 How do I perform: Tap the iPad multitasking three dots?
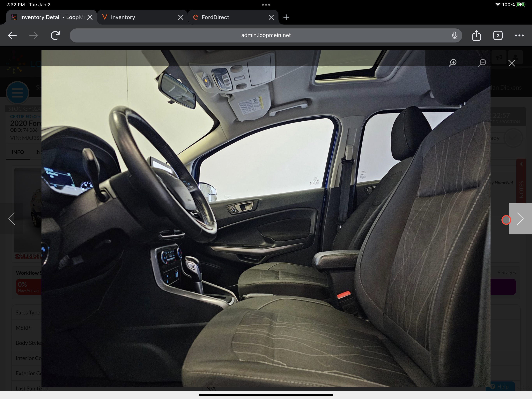coord(266,4)
